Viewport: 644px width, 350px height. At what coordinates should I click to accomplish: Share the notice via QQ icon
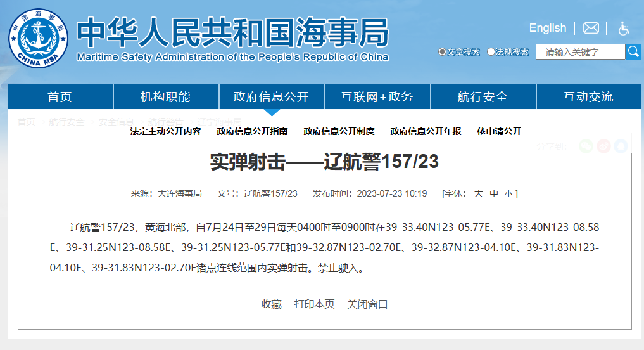click(x=620, y=146)
